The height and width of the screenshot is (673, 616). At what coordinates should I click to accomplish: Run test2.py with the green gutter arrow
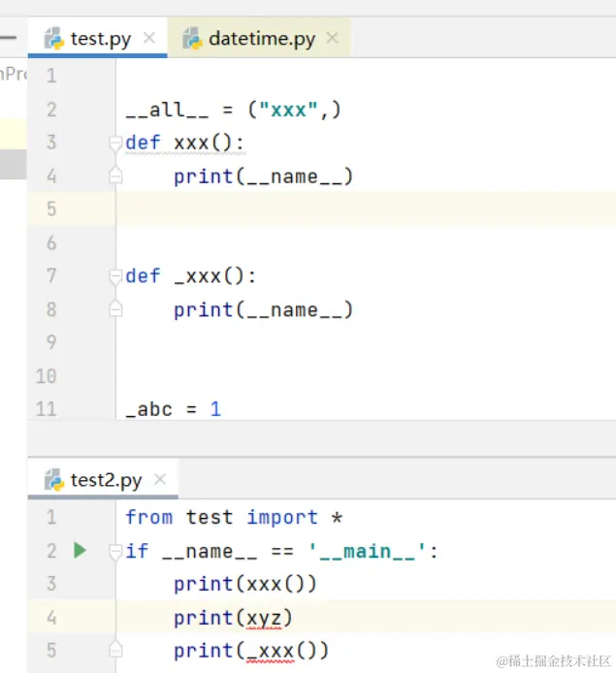tap(80, 550)
